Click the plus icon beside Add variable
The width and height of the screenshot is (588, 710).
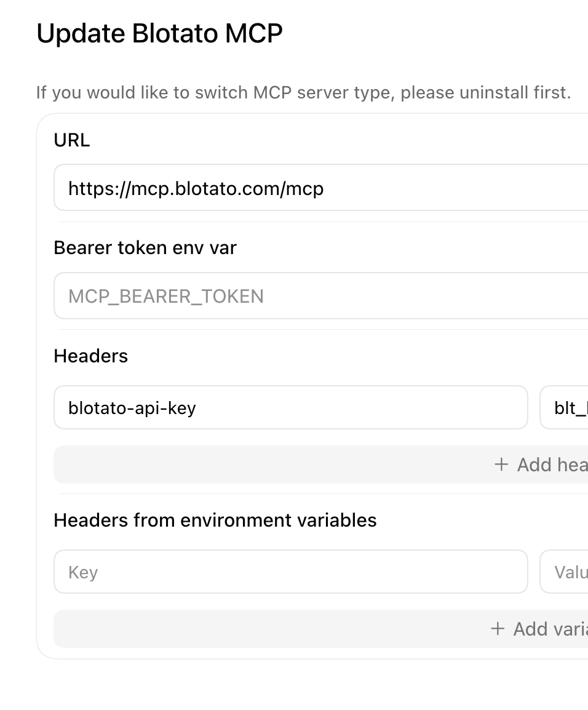498,629
